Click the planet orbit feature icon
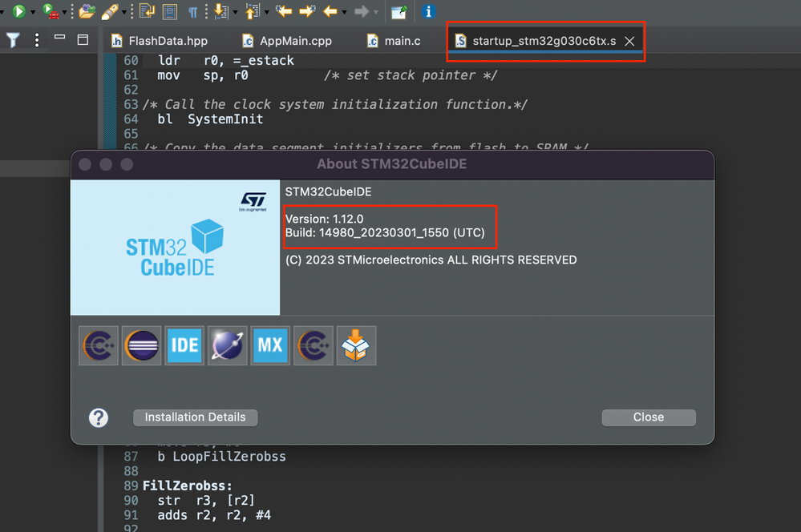Screen dimensions: 801x532 point(228,345)
